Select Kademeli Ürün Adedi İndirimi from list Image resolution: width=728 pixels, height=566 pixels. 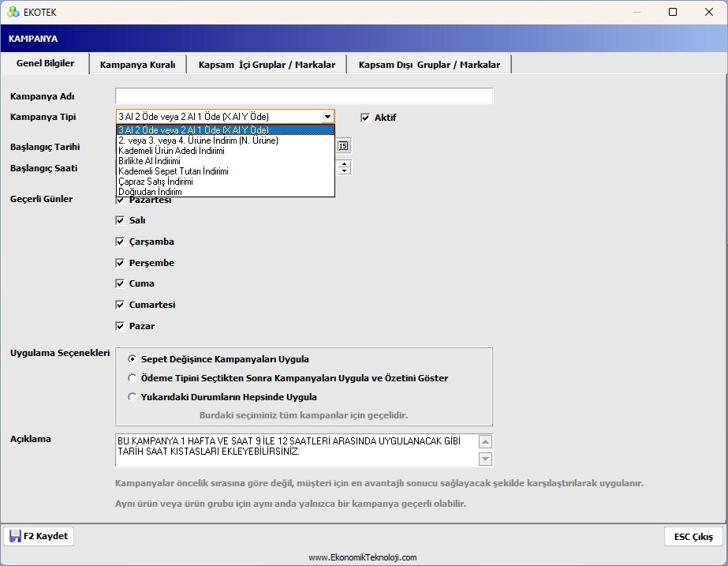(171, 151)
